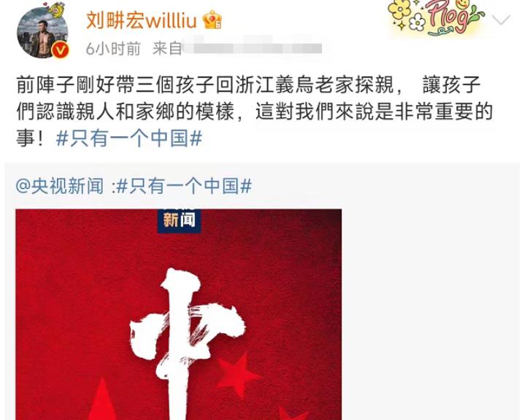
Task: Expand the post options chevron
Action: [501, 20]
